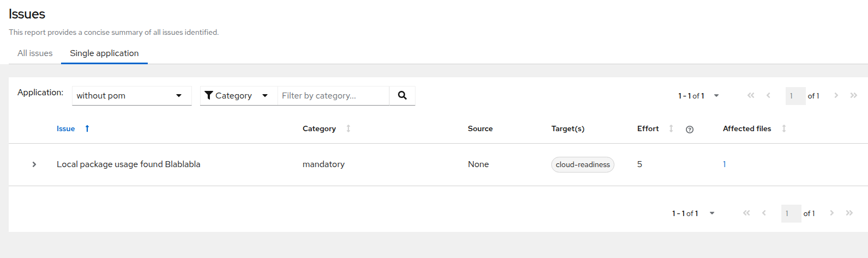Click previous page arrow in top pagination
Viewport: 868px width, 258px height.
tap(768, 95)
